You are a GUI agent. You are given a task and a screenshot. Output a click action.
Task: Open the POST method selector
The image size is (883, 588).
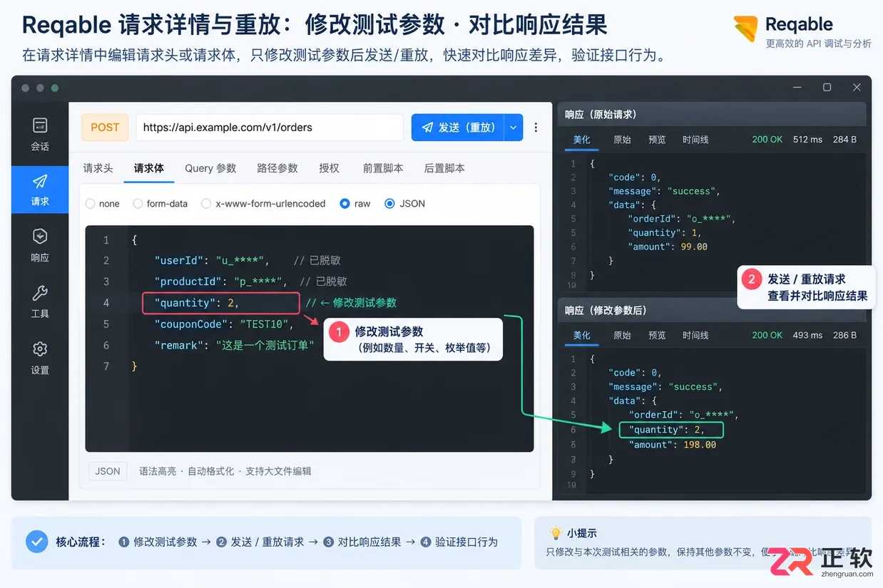pyautogui.click(x=105, y=128)
